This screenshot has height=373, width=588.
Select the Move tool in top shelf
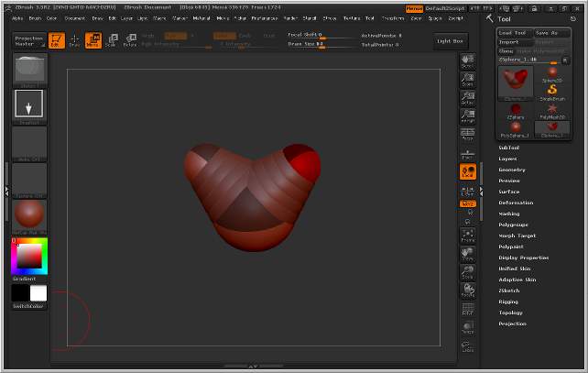click(x=93, y=40)
